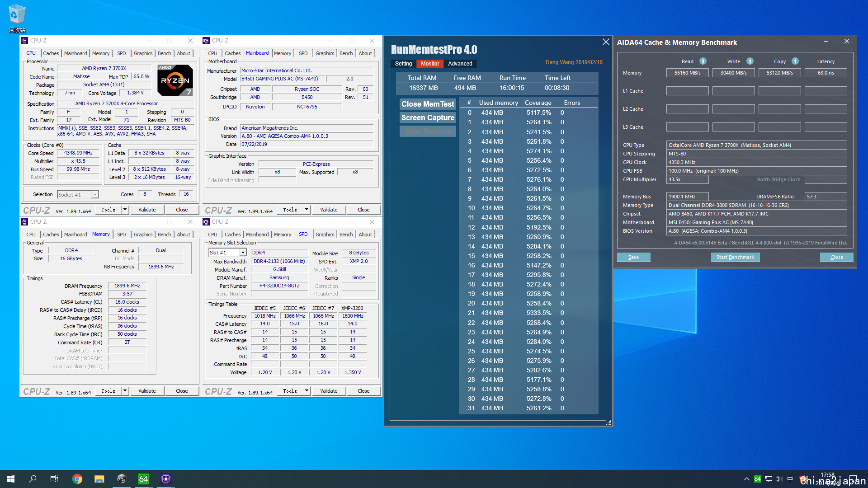Image resolution: width=868 pixels, height=488 pixels.
Task: Click the Chinese IME indicator in the tray
Action: coord(790,479)
